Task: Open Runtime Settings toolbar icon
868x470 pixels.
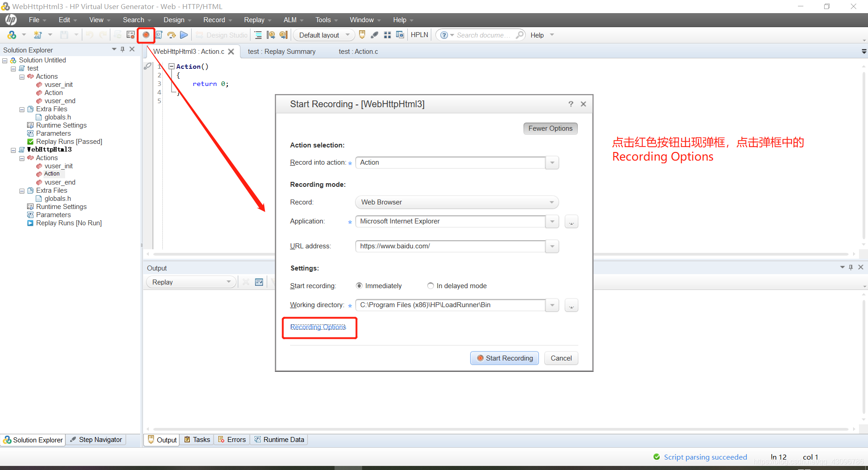Action: tap(131, 35)
